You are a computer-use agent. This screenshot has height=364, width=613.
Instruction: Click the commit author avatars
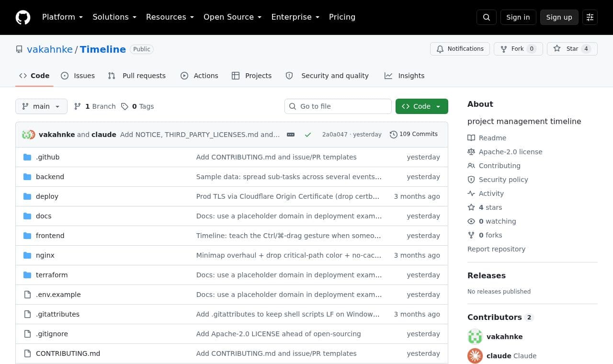[29, 135]
